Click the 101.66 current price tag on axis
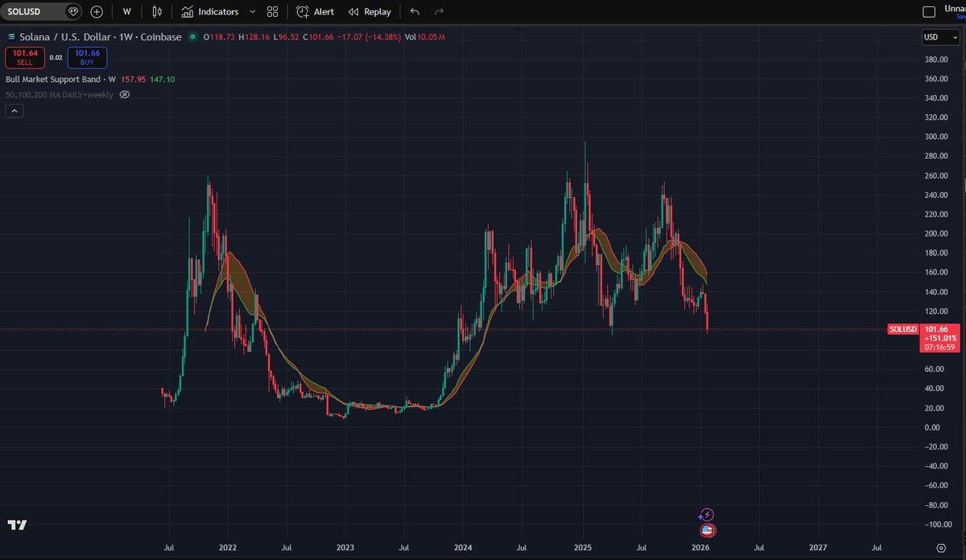966x560 pixels. [x=938, y=329]
